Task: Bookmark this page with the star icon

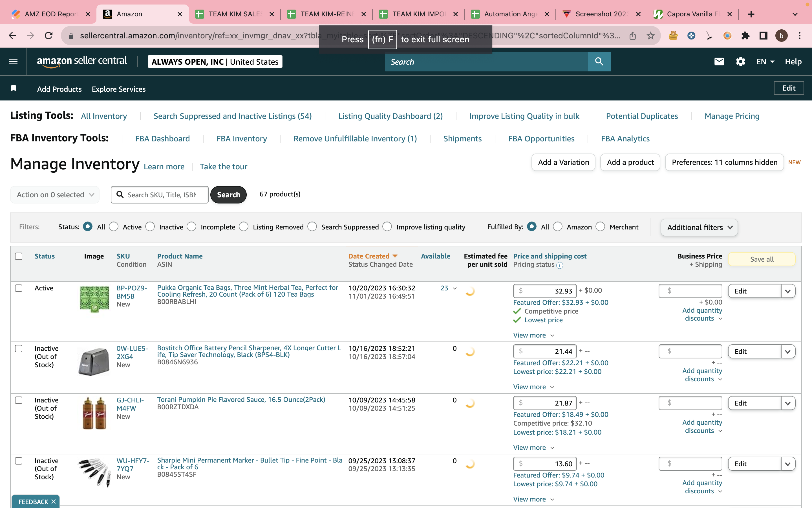Action: click(x=650, y=35)
